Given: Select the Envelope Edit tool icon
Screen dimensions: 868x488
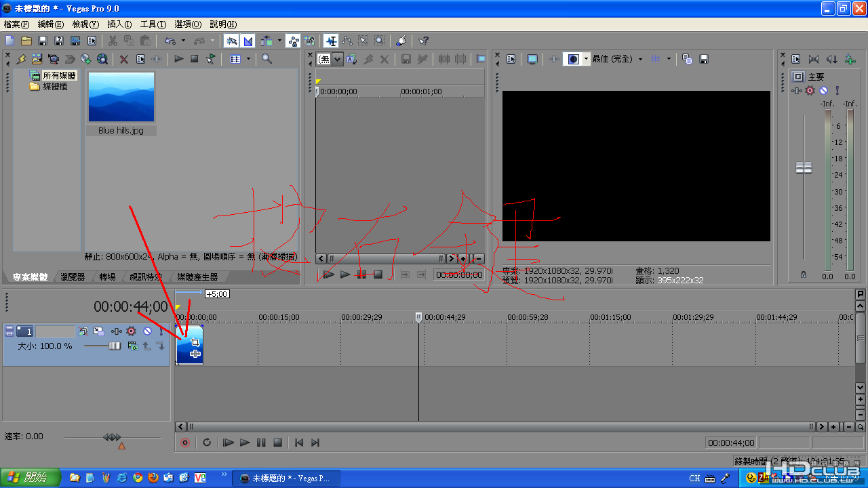Looking at the screenshot, I should (x=347, y=41).
